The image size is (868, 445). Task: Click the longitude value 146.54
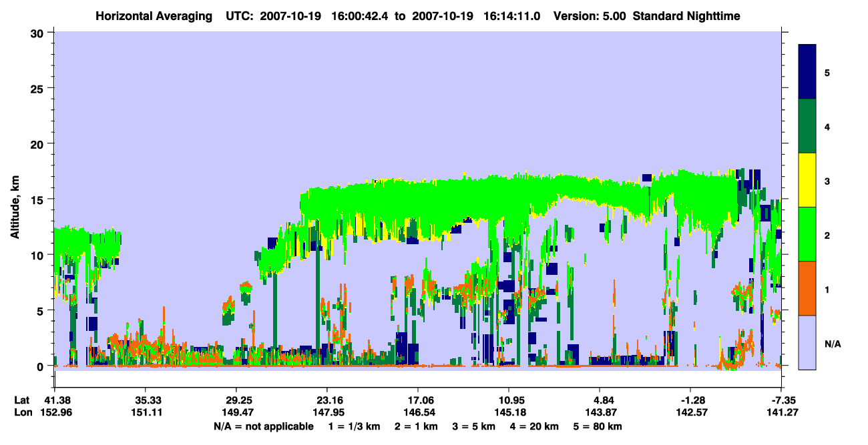418,412
